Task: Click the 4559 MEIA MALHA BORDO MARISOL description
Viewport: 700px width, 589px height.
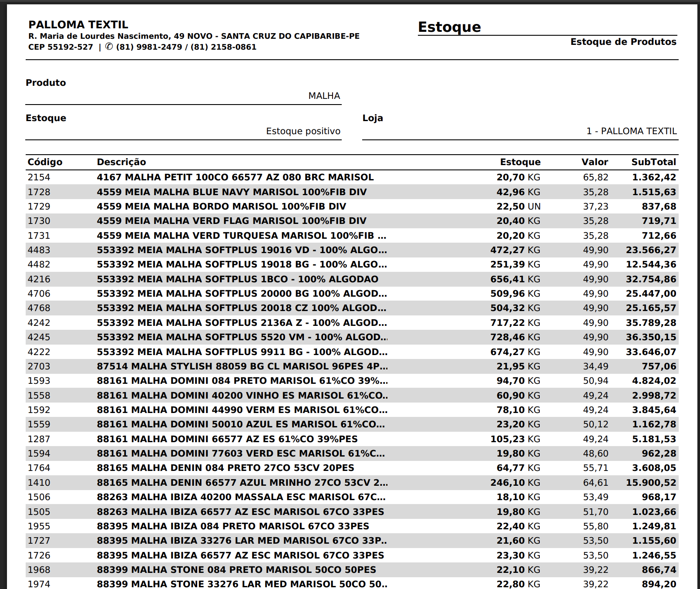Action: click(x=221, y=206)
